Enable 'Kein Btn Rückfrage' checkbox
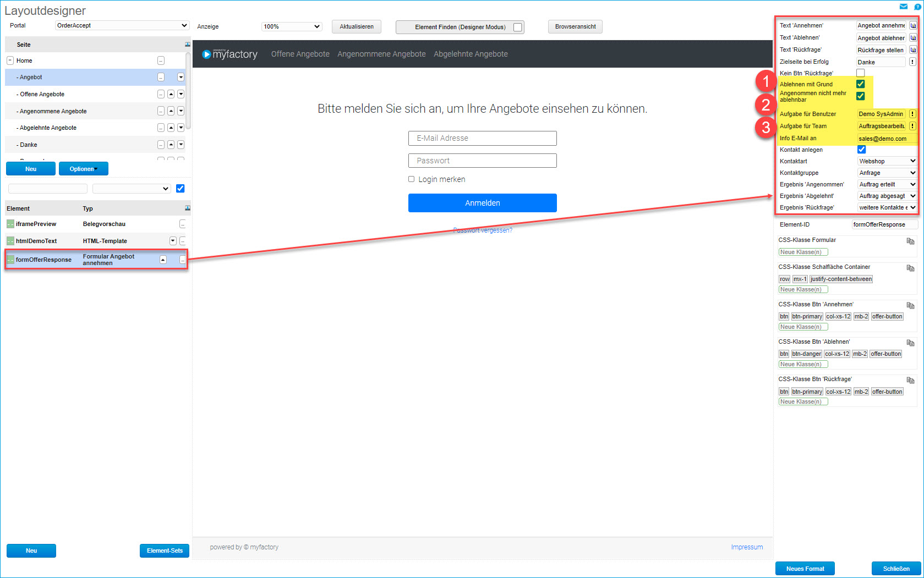The width and height of the screenshot is (924, 578). (x=860, y=73)
